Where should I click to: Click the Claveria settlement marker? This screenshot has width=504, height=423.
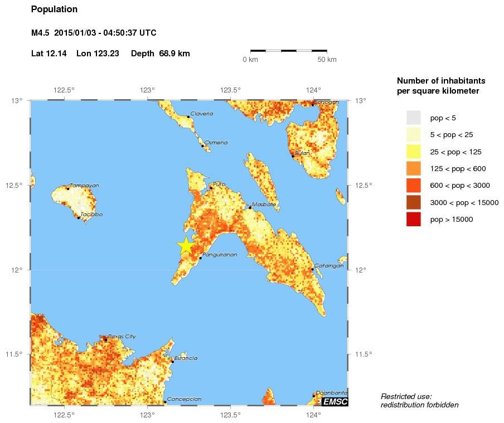click(x=190, y=116)
